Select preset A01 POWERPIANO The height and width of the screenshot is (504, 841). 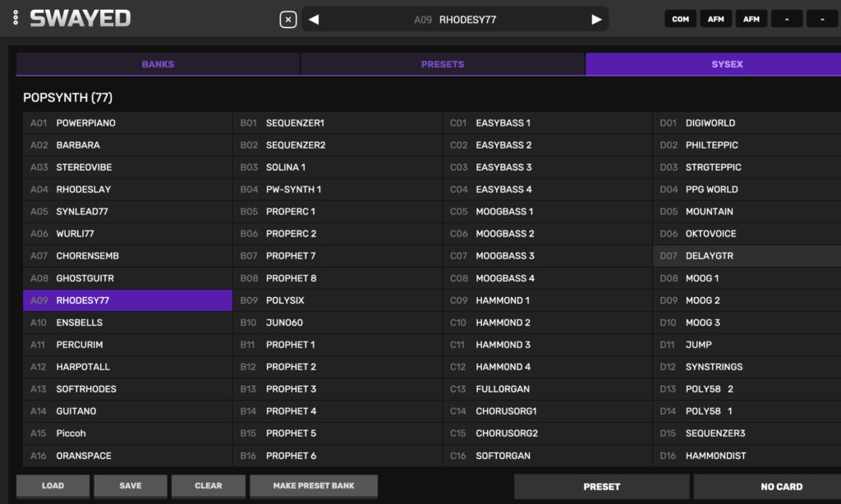pyautogui.click(x=127, y=123)
